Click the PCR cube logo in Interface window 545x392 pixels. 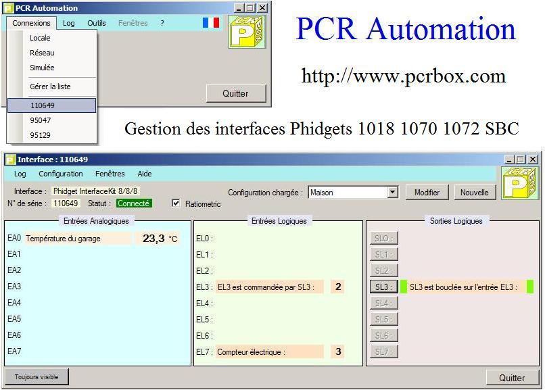coord(519,183)
